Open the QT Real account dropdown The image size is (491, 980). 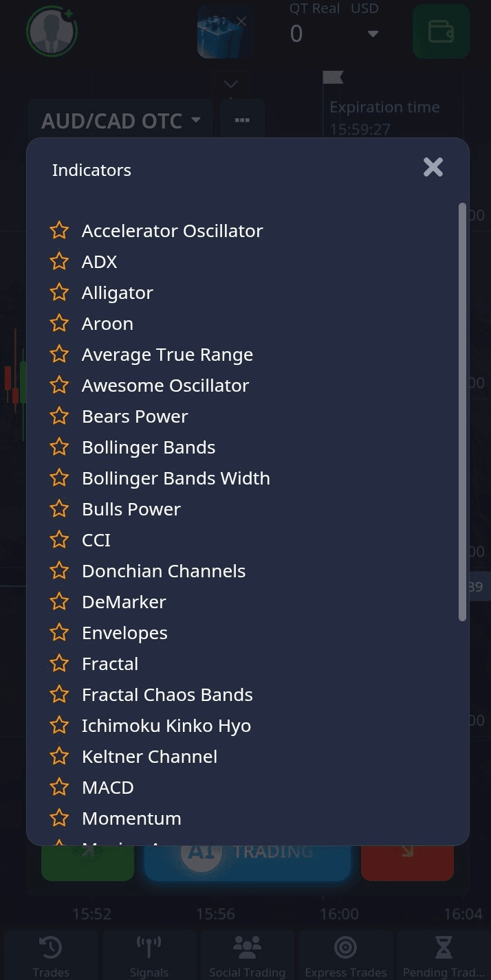(373, 34)
